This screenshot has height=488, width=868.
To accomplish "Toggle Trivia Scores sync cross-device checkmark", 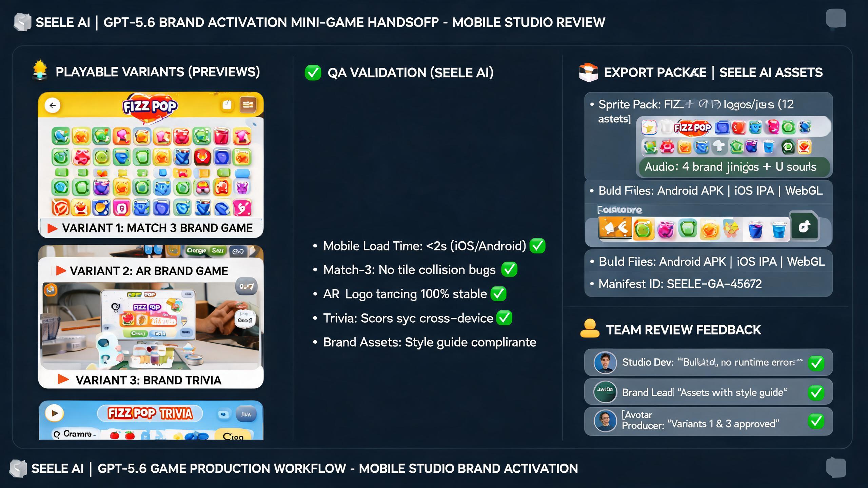I will (x=504, y=318).
